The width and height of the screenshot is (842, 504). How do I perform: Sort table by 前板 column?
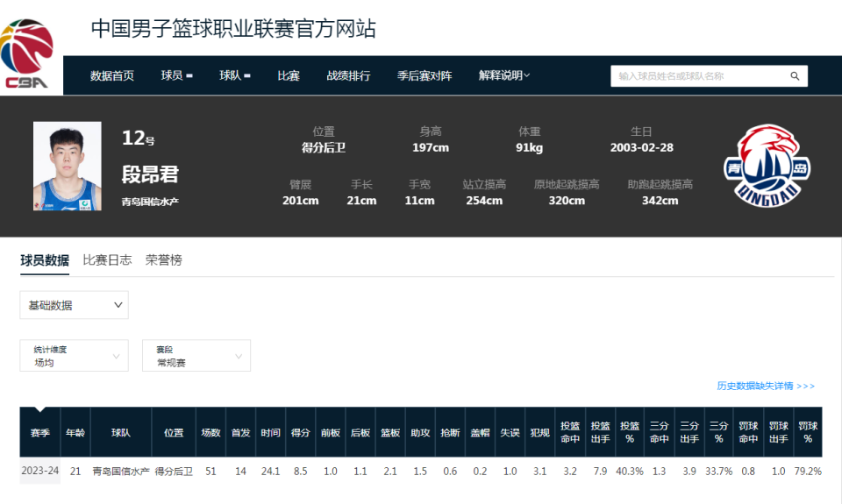click(x=331, y=433)
